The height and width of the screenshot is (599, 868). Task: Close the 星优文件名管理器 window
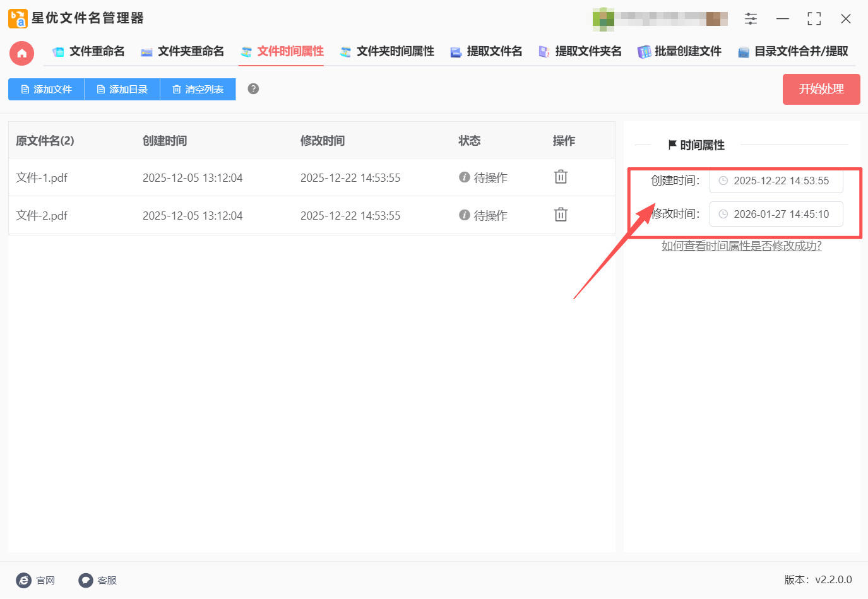[x=846, y=19]
